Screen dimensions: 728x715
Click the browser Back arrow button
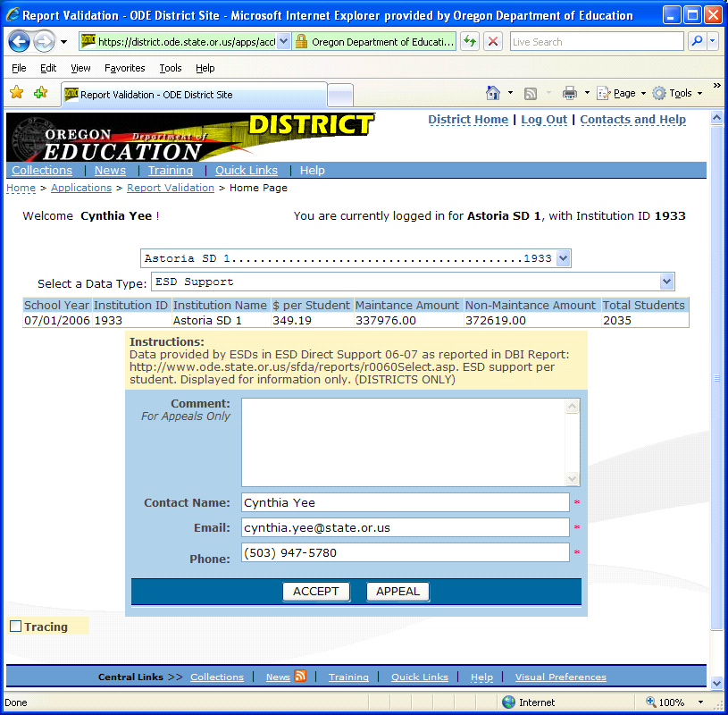(20, 41)
